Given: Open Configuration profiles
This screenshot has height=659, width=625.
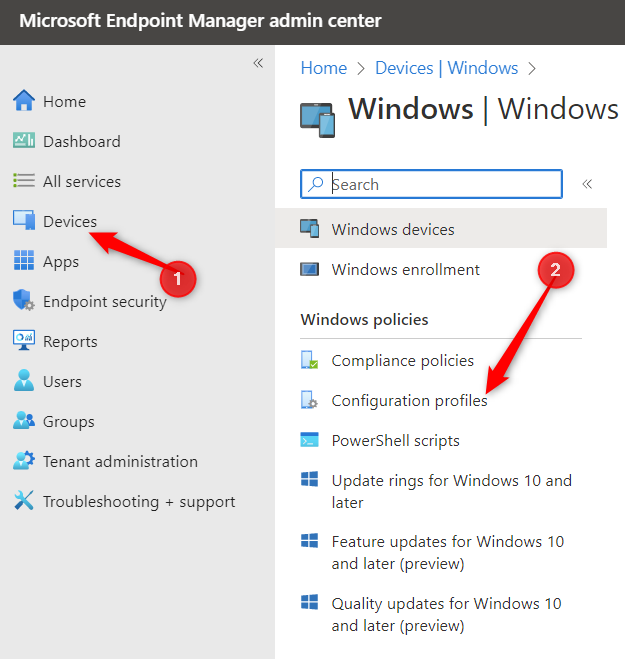Looking at the screenshot, I should [409, 400].
